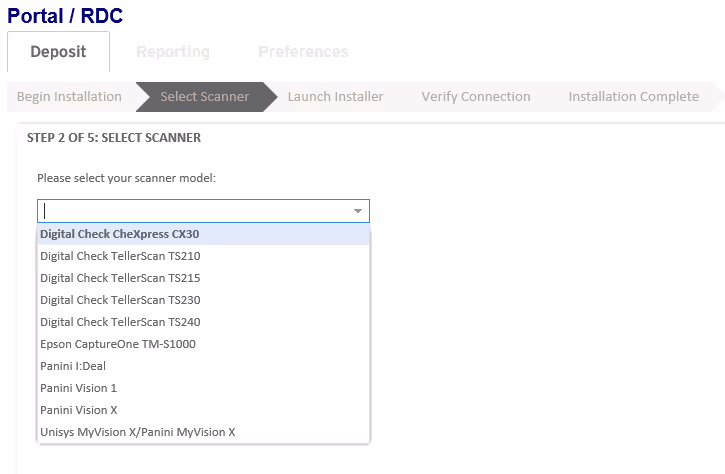Pick Digital Check TellerScan TS215
Image resolution: width=725 pixels, height=474 pixels.
click(203, 278)
